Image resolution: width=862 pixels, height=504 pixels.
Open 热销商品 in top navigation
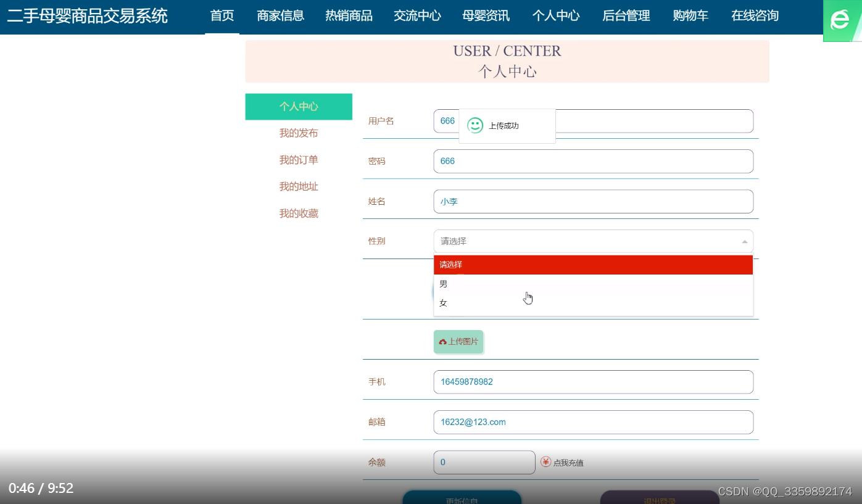pos(349,16)
